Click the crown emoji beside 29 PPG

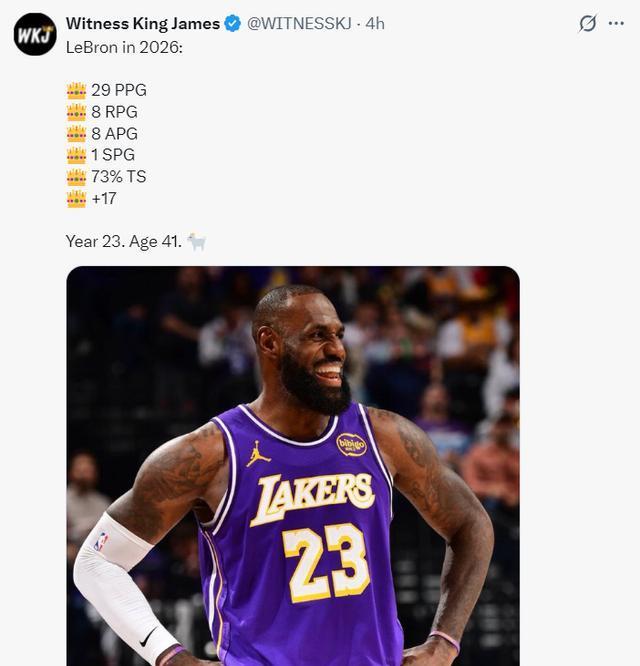(x=77, y=90)
